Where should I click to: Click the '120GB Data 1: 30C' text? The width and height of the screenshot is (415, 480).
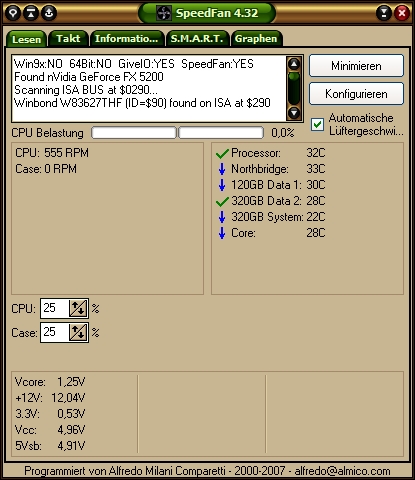(278, 185)
